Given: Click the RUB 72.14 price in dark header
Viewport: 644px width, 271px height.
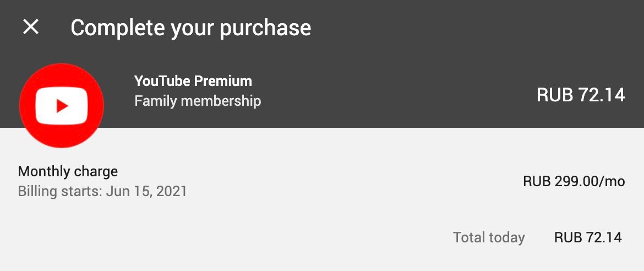Looking at the screenshot, I should pos(581,95).
